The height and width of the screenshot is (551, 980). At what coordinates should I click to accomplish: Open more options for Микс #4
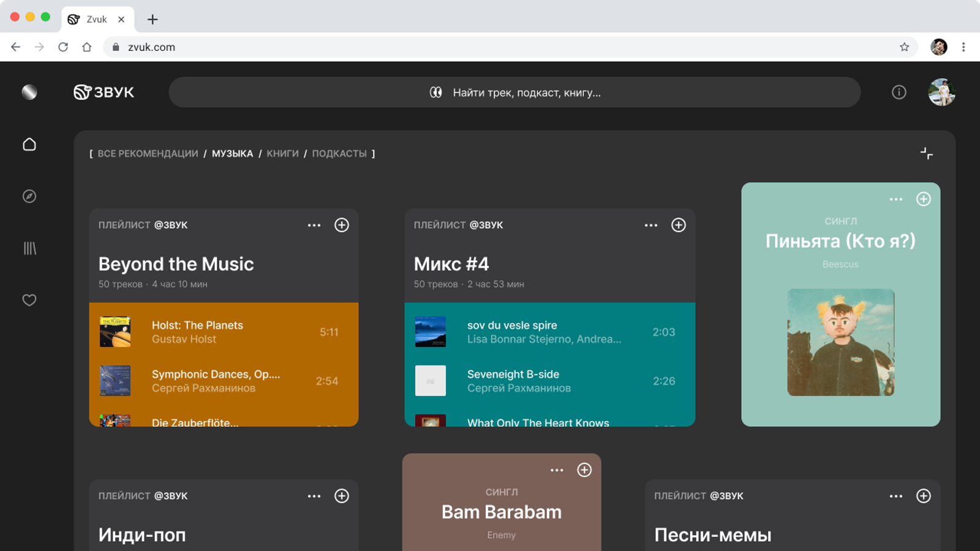pos(651,225)
